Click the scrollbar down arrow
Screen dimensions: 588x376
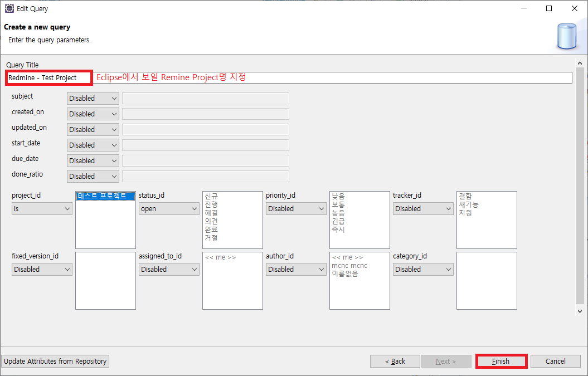point(580,311)
